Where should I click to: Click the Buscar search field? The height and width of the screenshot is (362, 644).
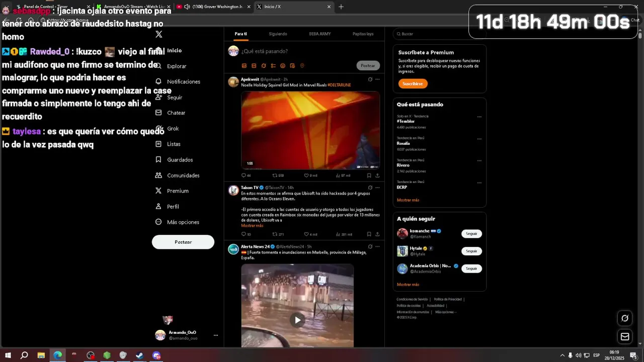439,34
